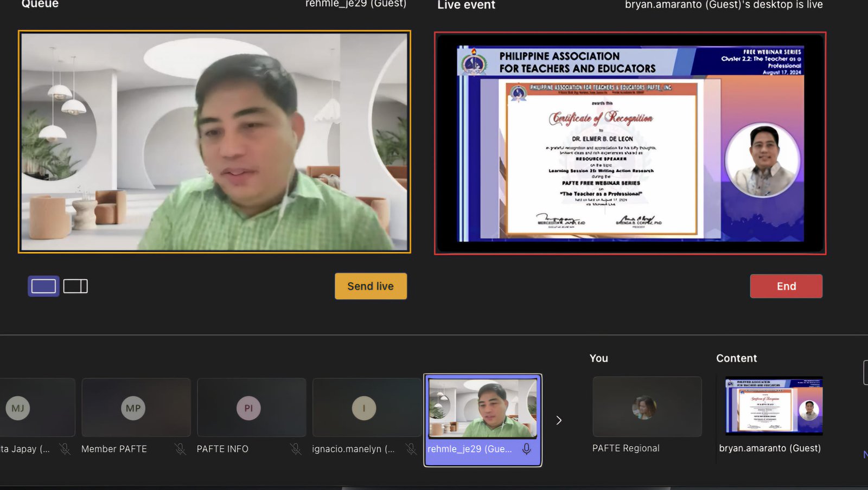
Task: Click the 'PAFTE INFO' name label
Action: [222, 449]
